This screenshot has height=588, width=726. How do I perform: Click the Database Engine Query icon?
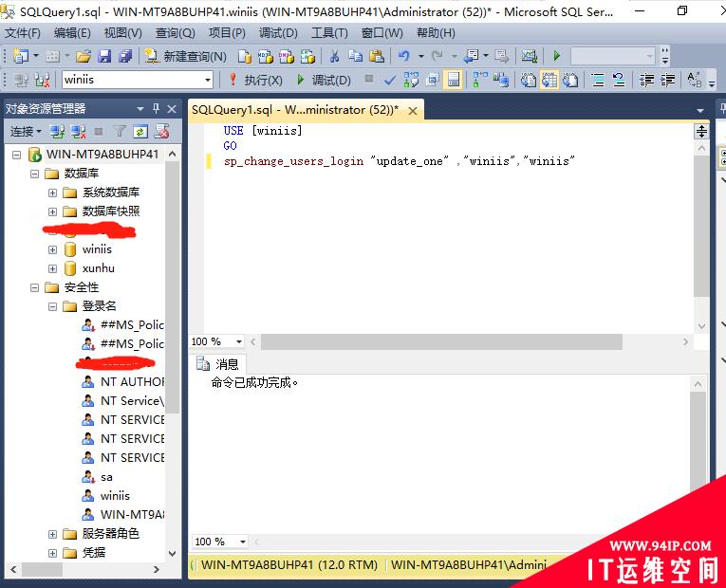click(x=245, y=57)
